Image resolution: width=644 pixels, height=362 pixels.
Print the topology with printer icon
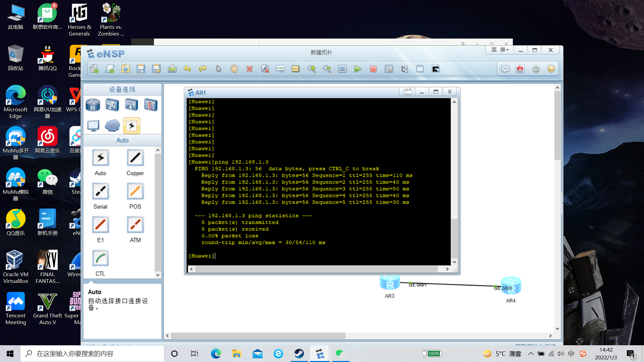tap(172, 69)
